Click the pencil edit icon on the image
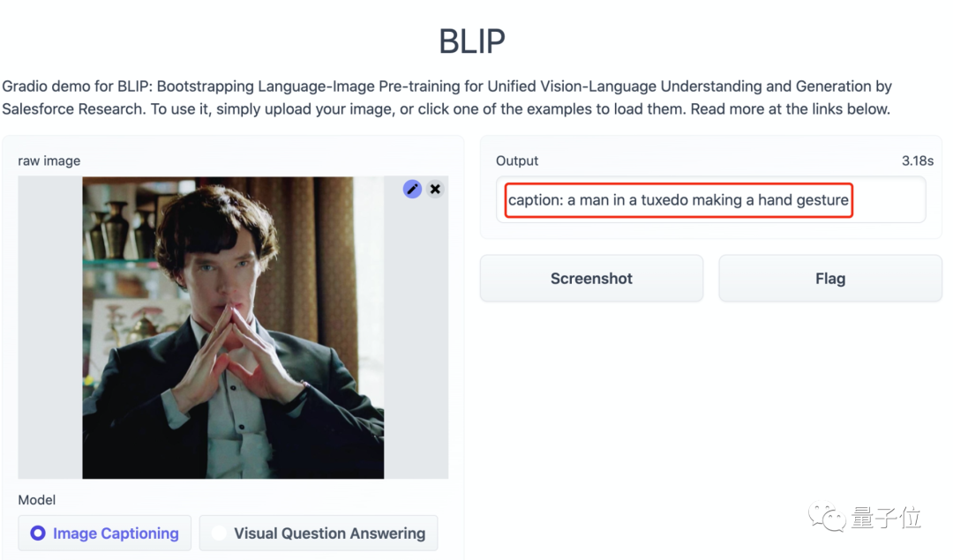Image resolution: width=953 pixels, height=560 pixels. [412, 189]
